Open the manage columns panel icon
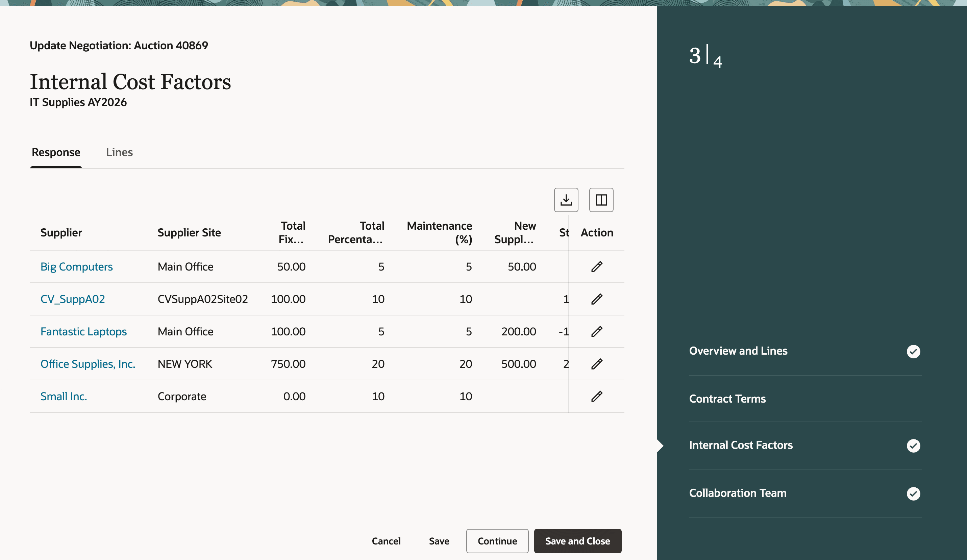The height and width of the screenshot is (560, 967). point(601,200)
